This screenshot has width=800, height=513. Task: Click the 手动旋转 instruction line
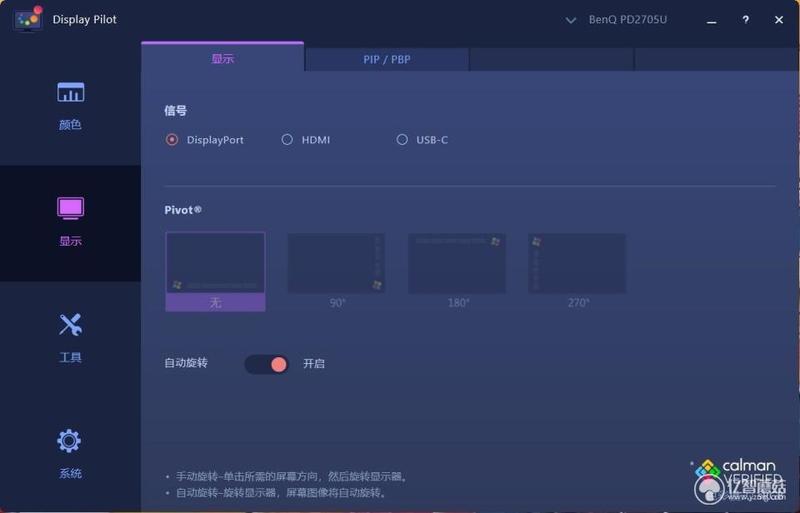tap(291, 476)
